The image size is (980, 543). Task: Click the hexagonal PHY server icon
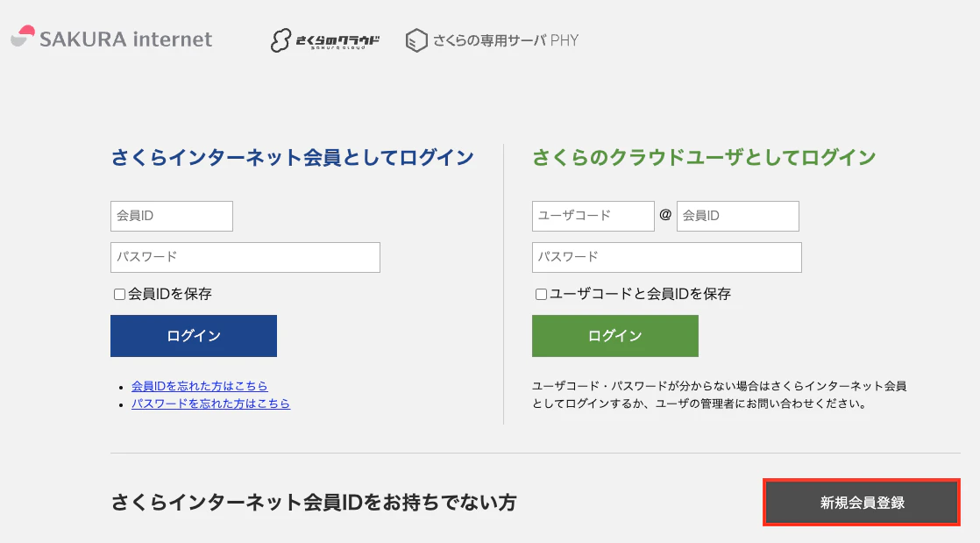click(415, 39)
